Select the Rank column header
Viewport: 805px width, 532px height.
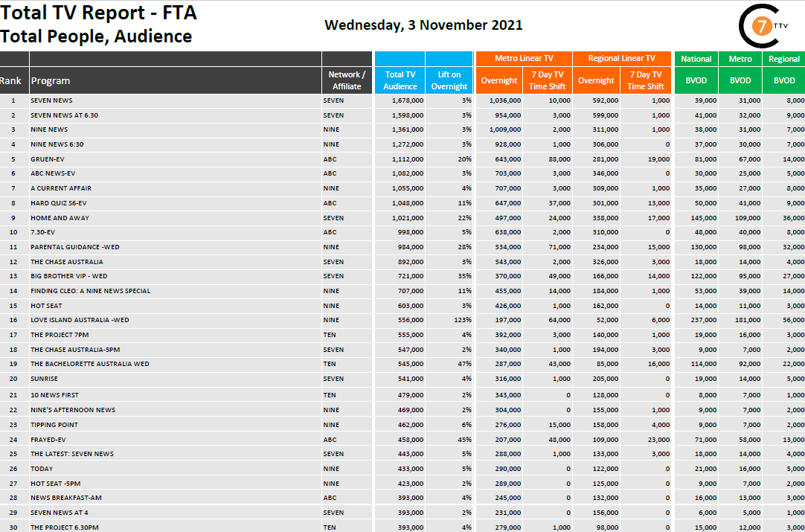10,80
